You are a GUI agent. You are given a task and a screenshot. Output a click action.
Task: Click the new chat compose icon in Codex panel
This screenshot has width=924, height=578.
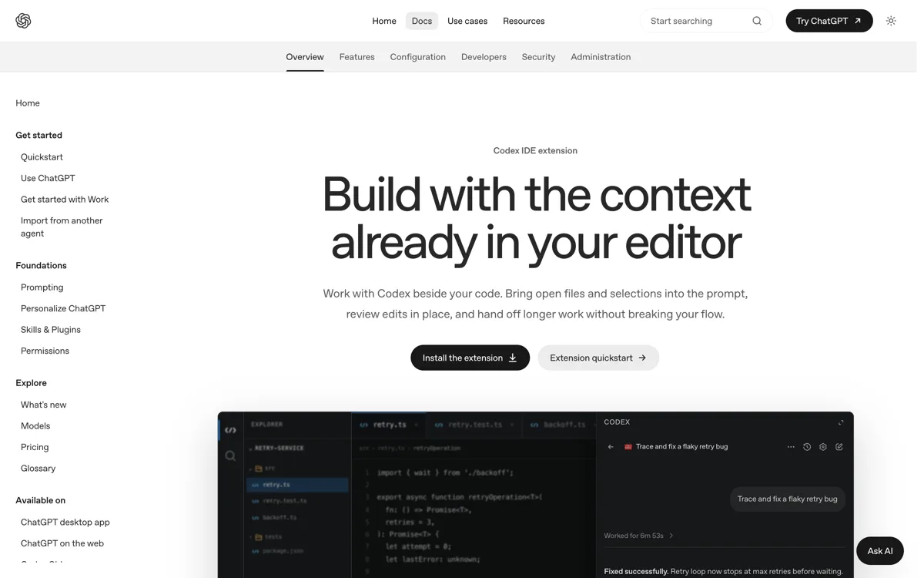[839, 447]
